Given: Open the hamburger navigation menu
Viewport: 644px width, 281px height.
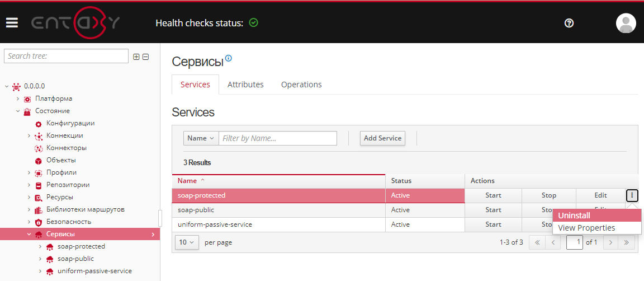Looking at the screenshot, I should coord(12,23).
